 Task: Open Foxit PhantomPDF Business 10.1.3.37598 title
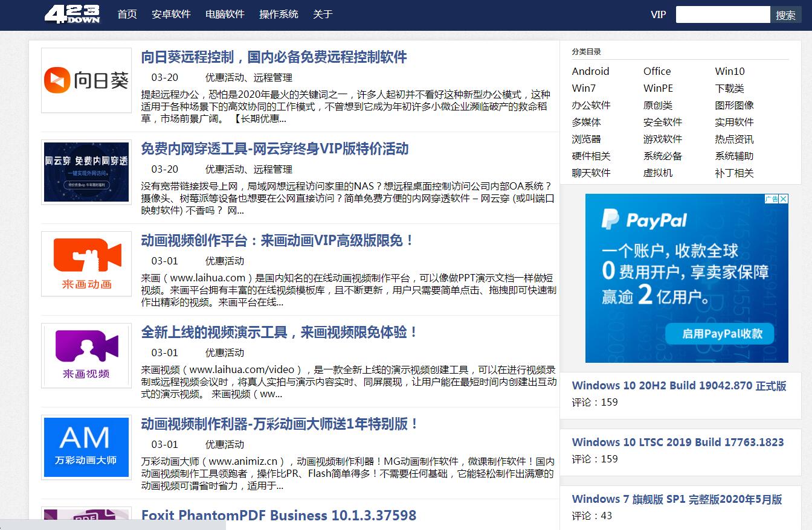click(x=279, y=516)
